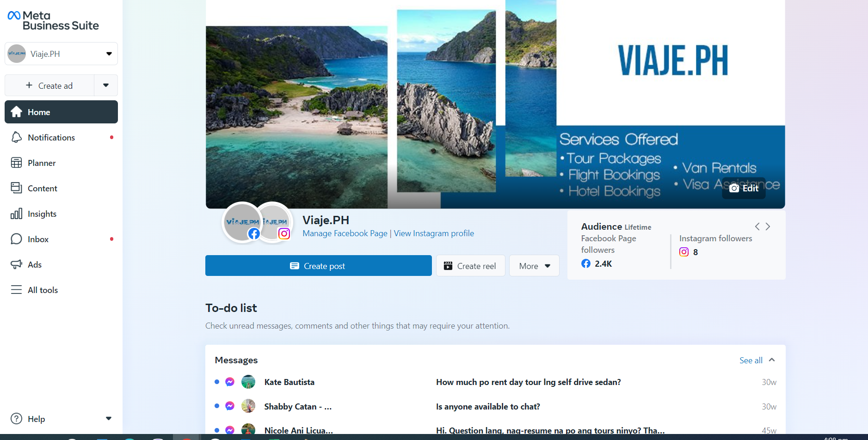
Task: Click message 'How much po rent day tour'
Action: 529,382
